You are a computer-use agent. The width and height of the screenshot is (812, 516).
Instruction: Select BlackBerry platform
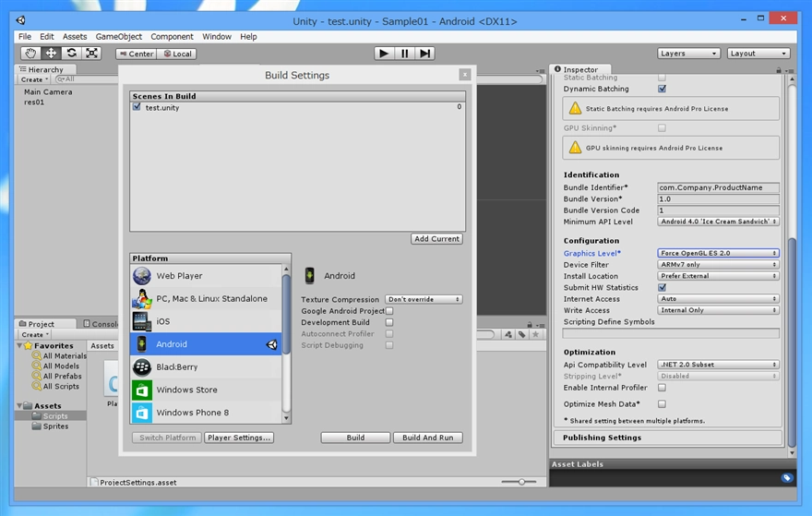pyautogui.click(x=206, y=366)
